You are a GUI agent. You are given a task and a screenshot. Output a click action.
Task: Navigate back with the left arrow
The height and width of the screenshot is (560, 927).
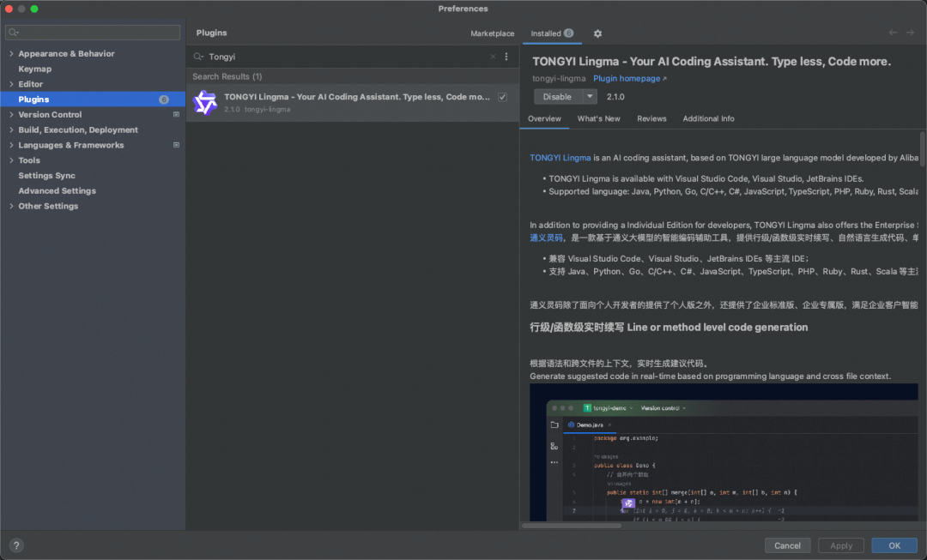coord(893,33)
